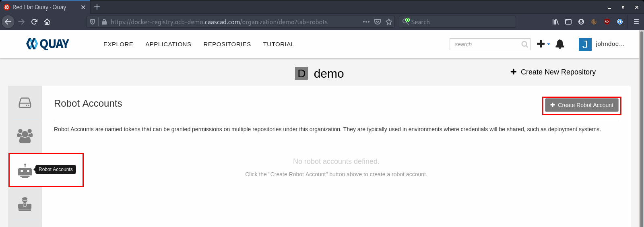The width and height of the screenshot is (644, 227).
Task: Open the Tutorial navigation item
Action: [x=279, y=44]
